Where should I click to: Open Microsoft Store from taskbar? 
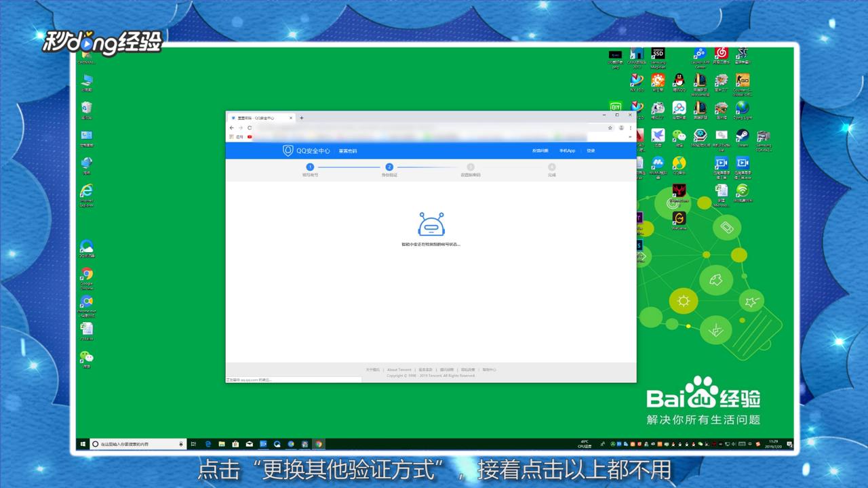(235, 444)
